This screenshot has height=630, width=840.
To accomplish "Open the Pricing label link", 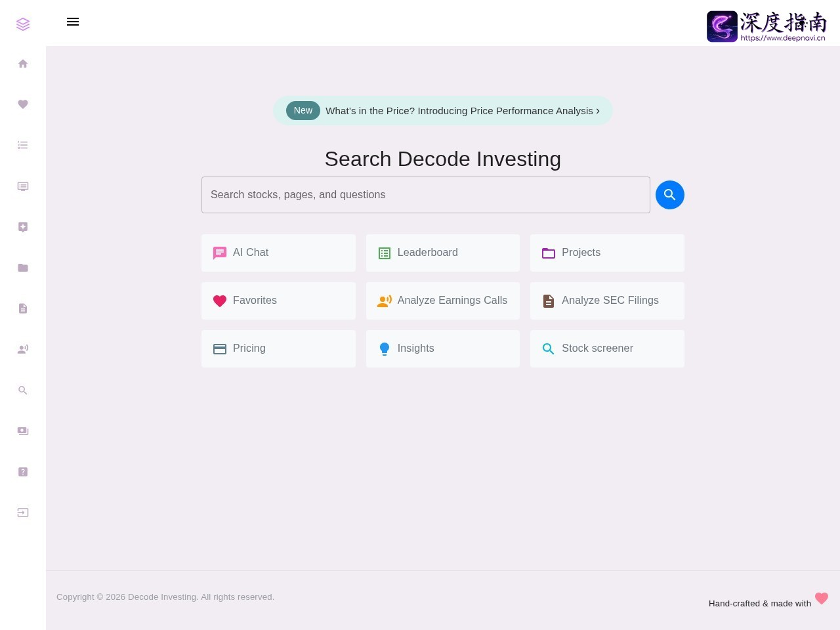I will [x=249, y=348].
